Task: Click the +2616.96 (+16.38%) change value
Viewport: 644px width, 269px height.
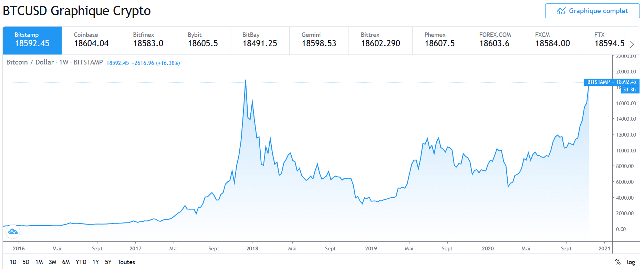Action: (156, 63)
